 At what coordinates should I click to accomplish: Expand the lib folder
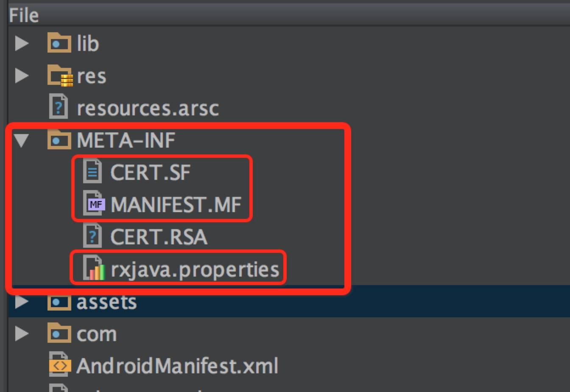pyautogui.click(x=22, y=43)
